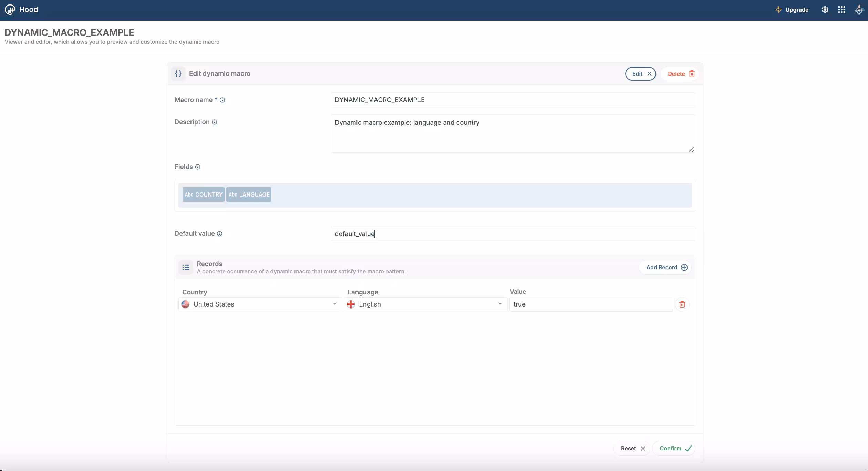Viewport: 868px width, 471px height.
Task: Open the apps grid icon
Action: click(x=841, y=9)
